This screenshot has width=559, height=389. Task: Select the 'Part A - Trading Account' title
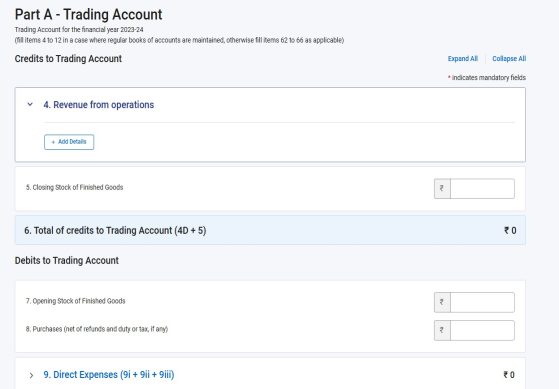point(88,15)
